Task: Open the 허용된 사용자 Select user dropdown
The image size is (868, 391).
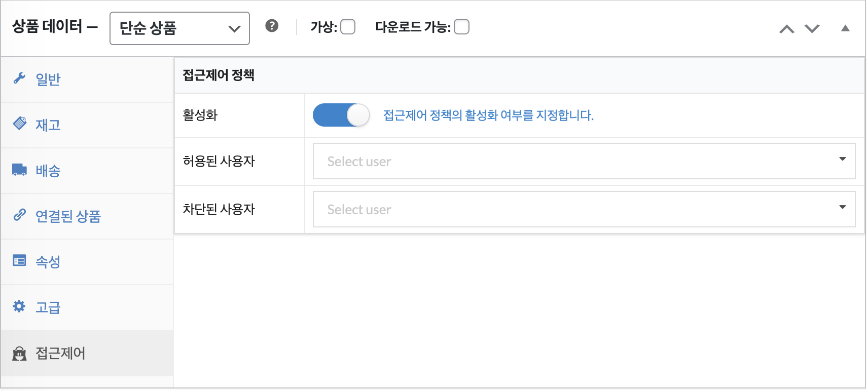Action: (584, 161)
